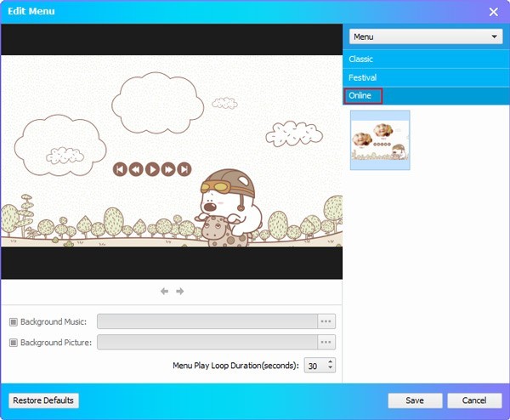Open the Menu type dropdown

(426, 37)
